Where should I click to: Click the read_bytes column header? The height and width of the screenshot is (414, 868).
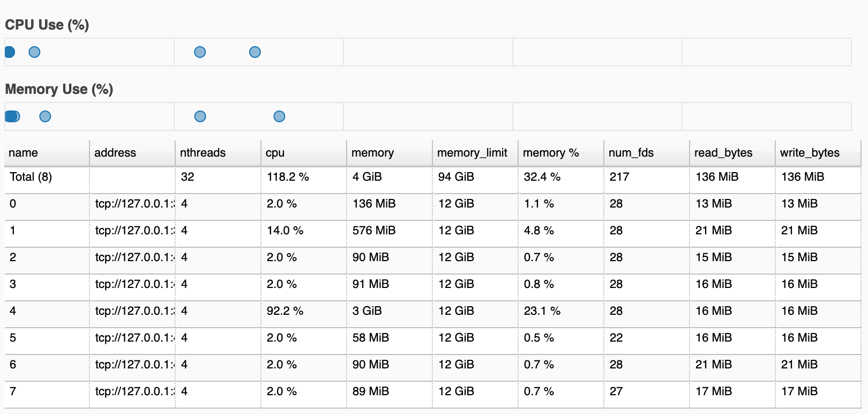(723, 153)
